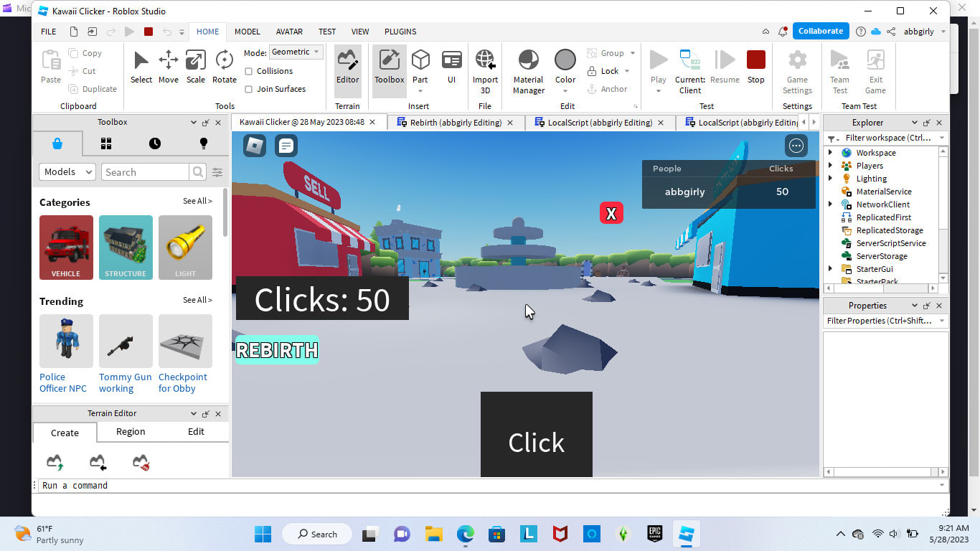
Task: Expand the StarterGui tree node
Action: (831, 269)
